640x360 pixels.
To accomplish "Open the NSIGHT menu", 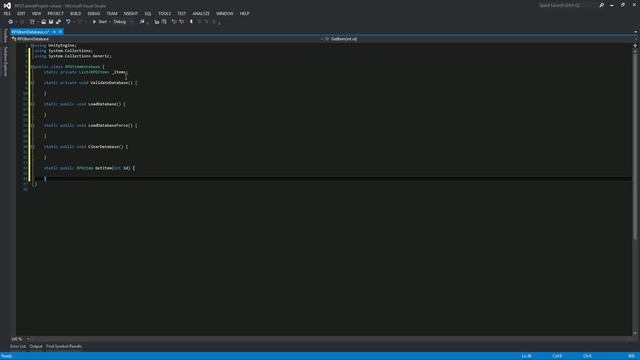I will click(x=131, y=13).
